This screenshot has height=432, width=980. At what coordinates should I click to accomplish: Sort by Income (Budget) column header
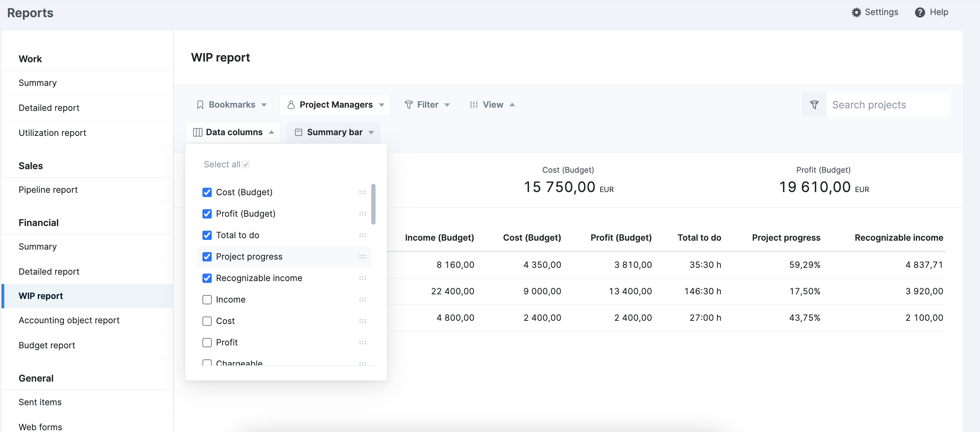click(440, 238)
